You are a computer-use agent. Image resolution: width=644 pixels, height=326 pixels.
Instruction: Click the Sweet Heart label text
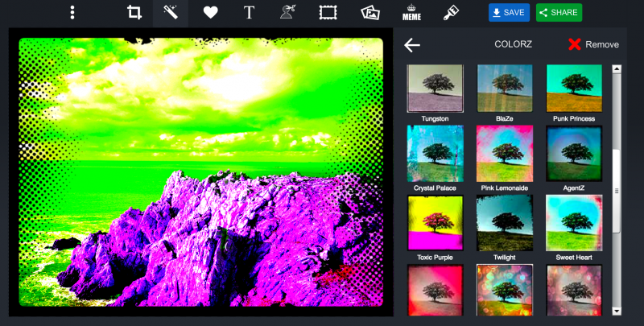574,258
